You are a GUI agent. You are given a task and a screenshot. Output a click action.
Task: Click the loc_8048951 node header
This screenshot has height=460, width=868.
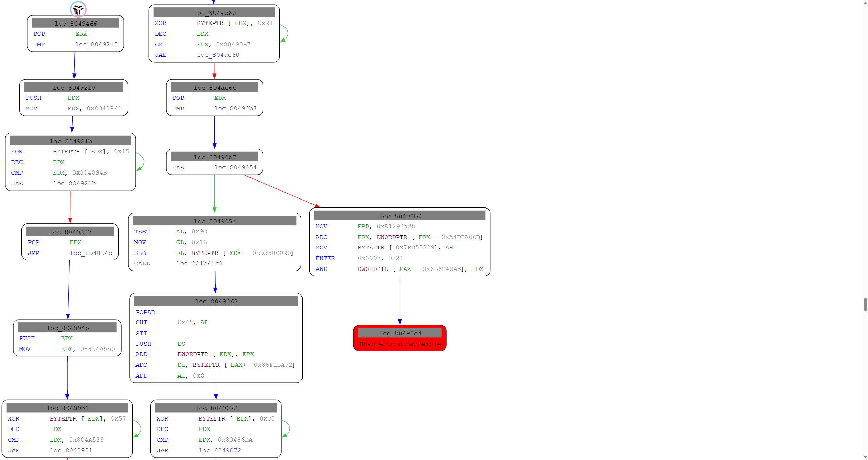[68, 408]
